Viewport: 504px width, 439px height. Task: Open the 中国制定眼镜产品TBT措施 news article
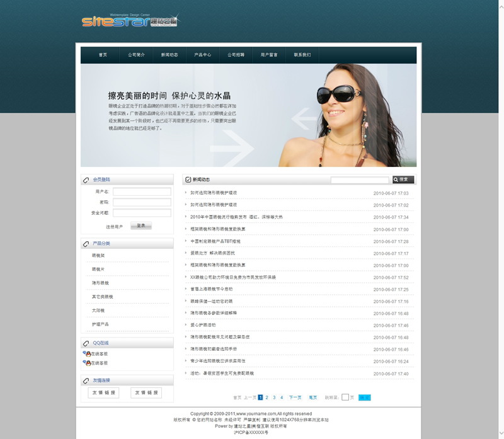point(215,241)
